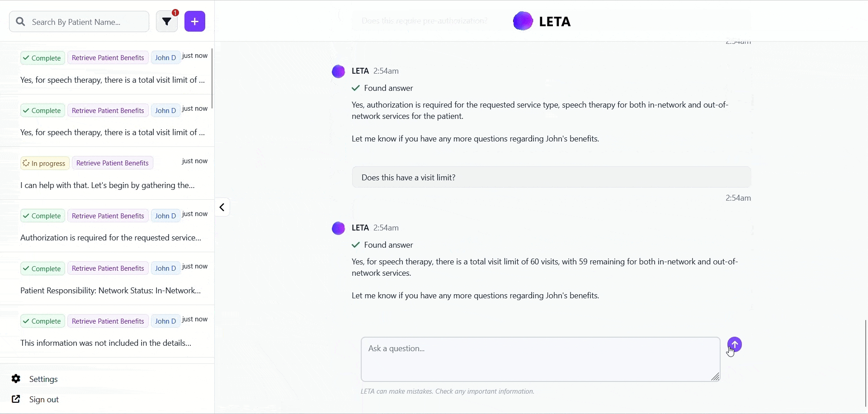Type in the Search By Patient Name field

pos(86,22)
